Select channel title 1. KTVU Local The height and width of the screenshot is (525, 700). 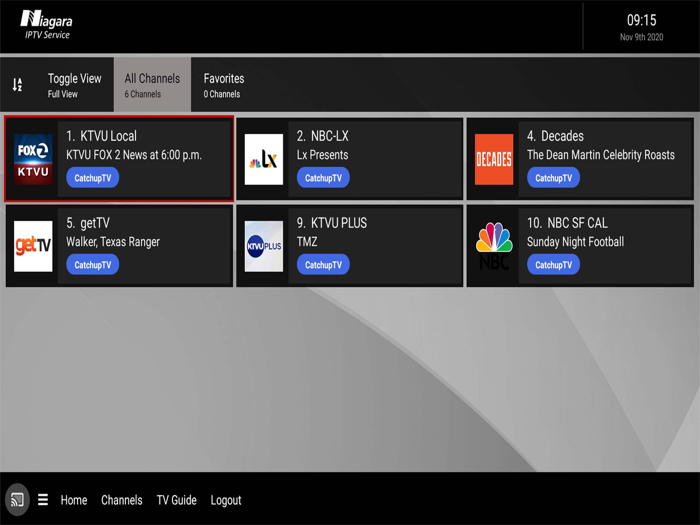[101, 136]
